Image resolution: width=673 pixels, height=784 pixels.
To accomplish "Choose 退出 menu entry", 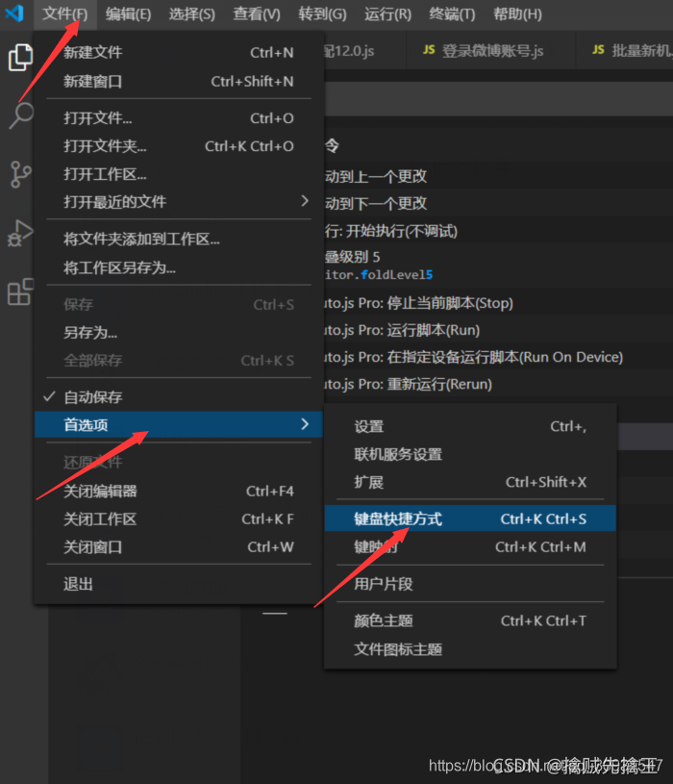I will click(x=178, y=584).
